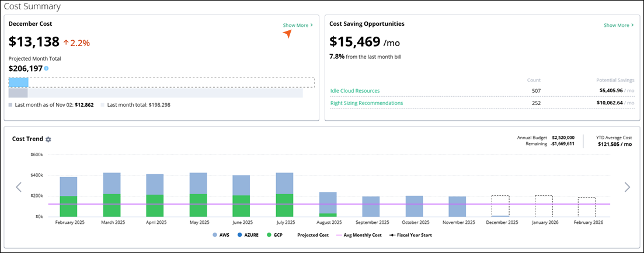Go to previous months with left arrow
The width and height of the screenshot is (644, 253).
coord(19,187)
